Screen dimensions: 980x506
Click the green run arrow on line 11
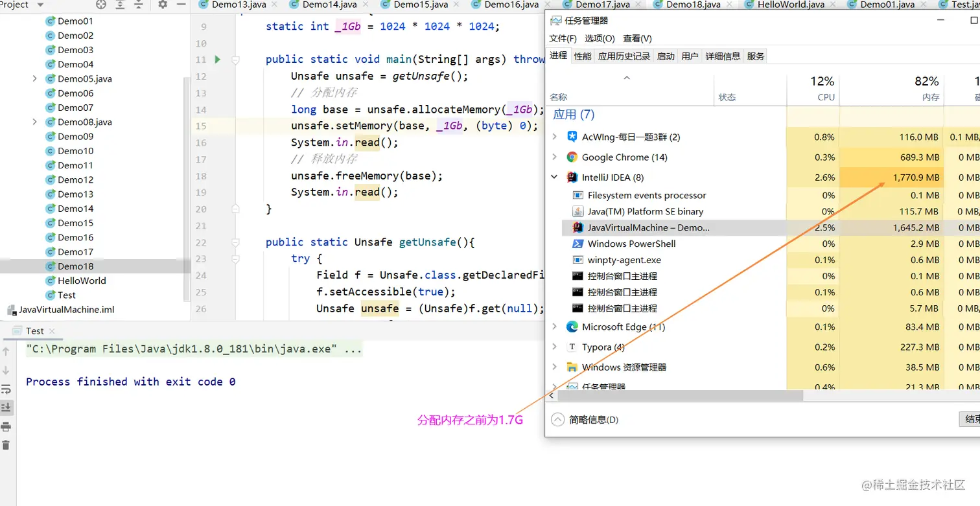point(217,60)
